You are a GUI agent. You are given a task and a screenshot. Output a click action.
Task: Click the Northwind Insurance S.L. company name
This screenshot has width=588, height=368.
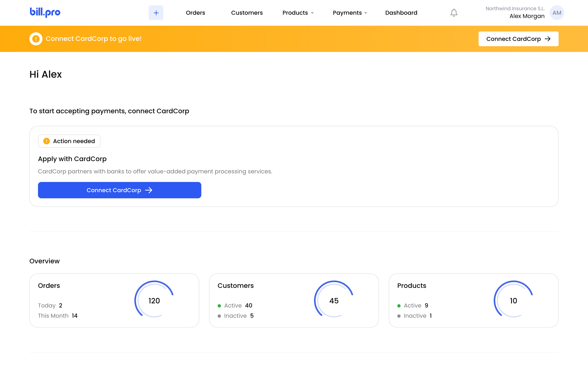[x=515, y=9]
